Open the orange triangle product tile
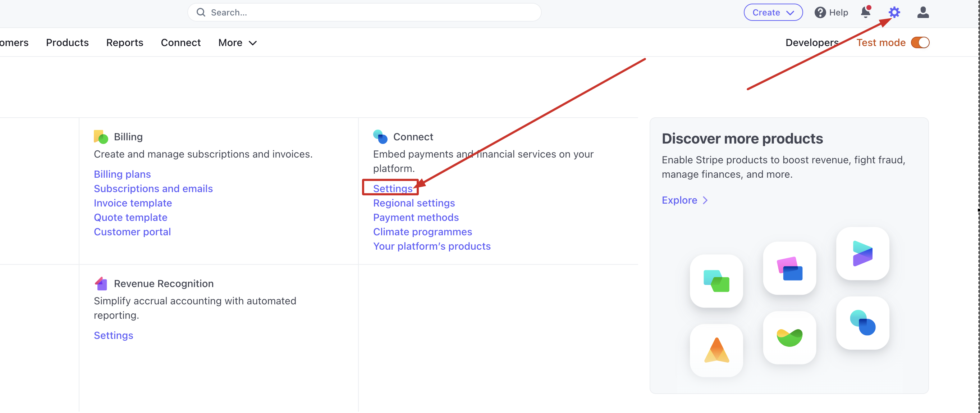 (x=716, y=350)
